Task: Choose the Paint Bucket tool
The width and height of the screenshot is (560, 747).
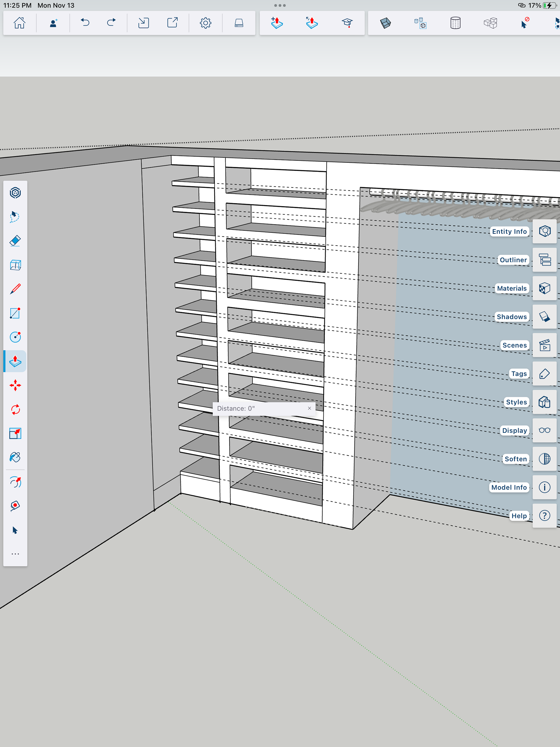Action: (15, 458)
